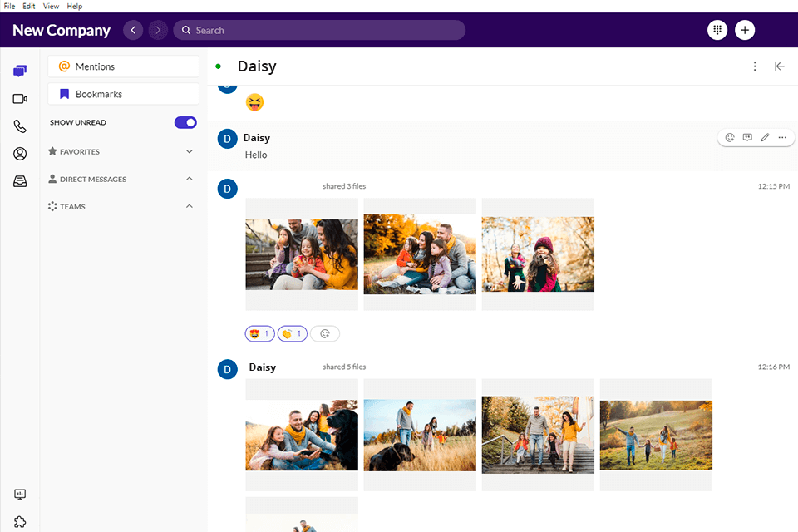The image size is (798, 532).
Task: Click the 'shared 3 files' label
Action: tap(344, 186)
